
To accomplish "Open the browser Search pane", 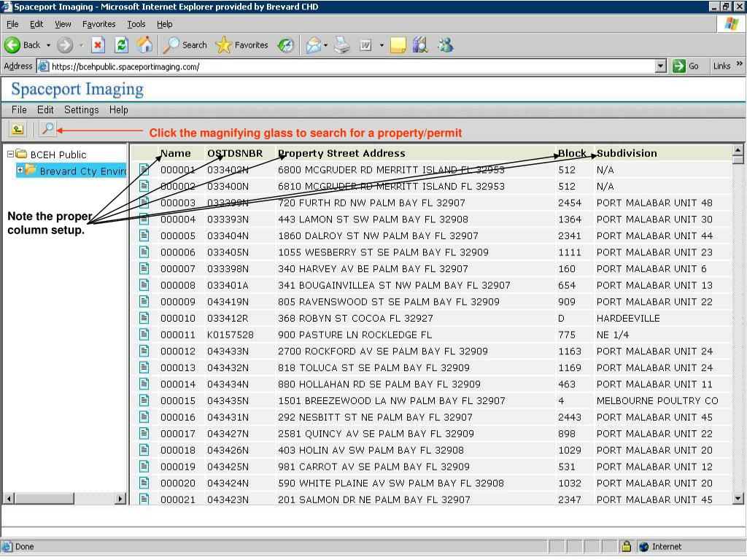I will (185, 45).
